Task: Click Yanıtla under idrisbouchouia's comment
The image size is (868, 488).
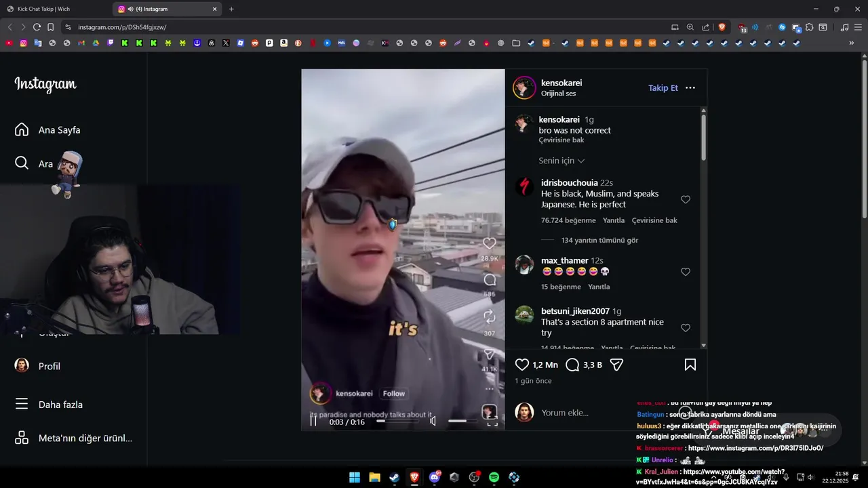Action: (x=614, y=220)
